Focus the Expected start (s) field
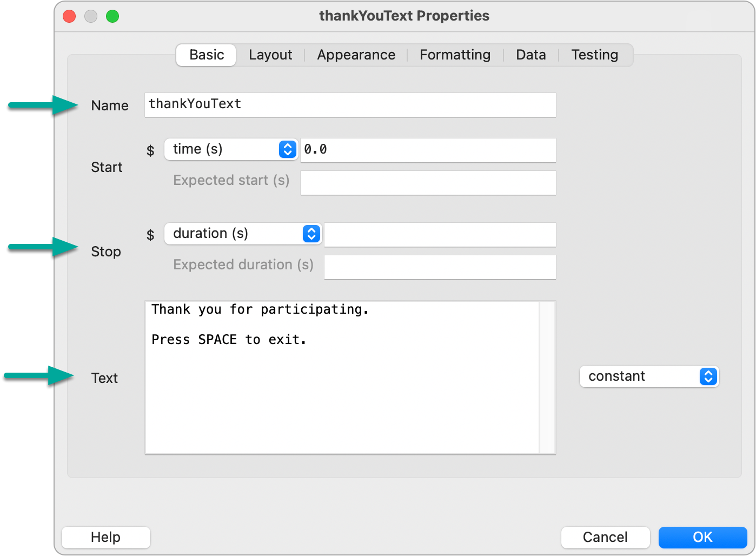Image resolution: width=756 pixels, height=556 pixels. [428, 183]
